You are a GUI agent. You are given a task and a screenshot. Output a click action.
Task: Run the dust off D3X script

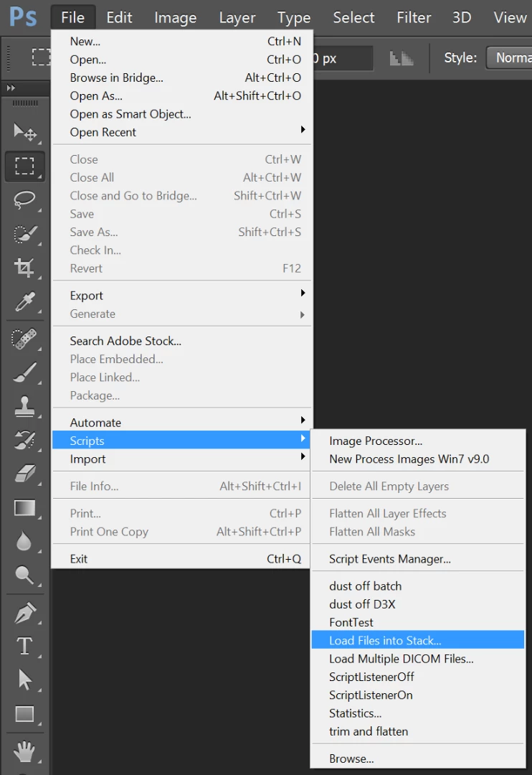coord(418,604)
